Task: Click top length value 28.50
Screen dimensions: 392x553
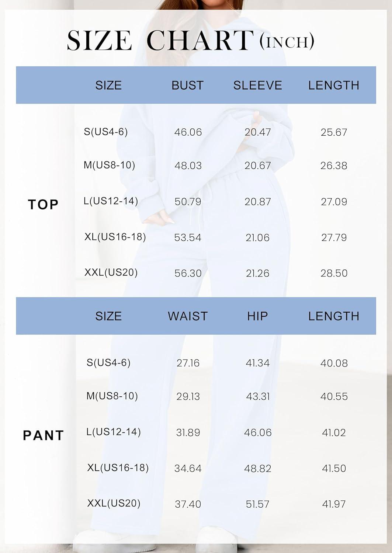Action: coord(334,273)
